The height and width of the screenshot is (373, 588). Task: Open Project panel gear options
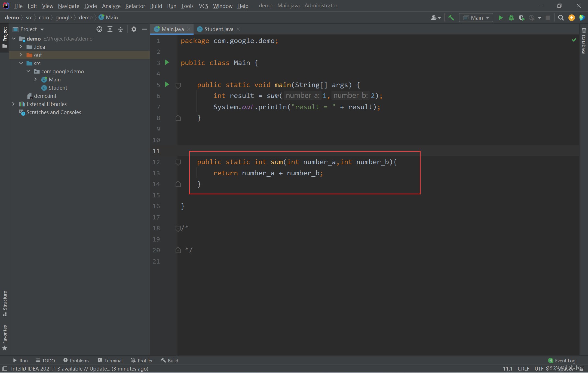pyautogui.click(x=134, y=29)
